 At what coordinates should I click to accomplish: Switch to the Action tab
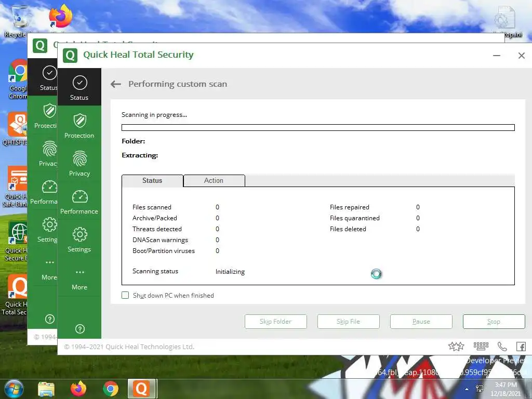(x=214, y=180)
